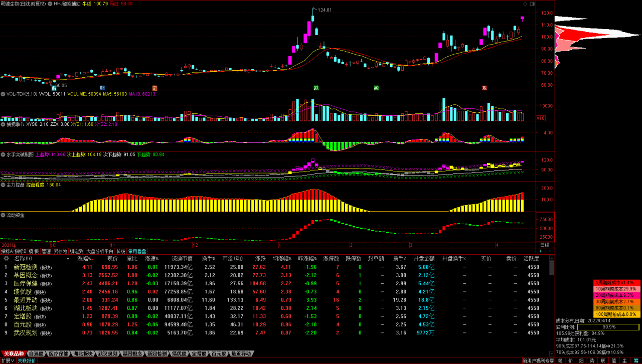The image size is (642, 364).
Task: Click the 5周期前成本 red color legend
Action: (617, 283)
